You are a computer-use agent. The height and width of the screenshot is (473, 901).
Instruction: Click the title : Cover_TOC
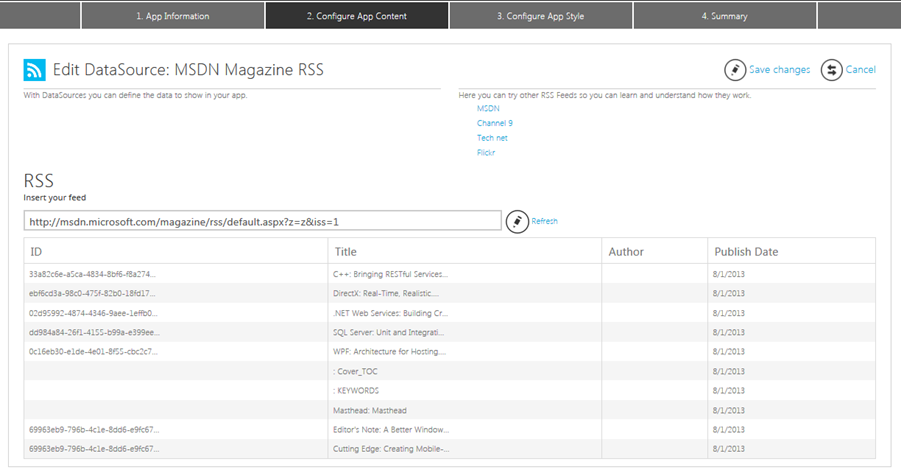coord(355,371)
